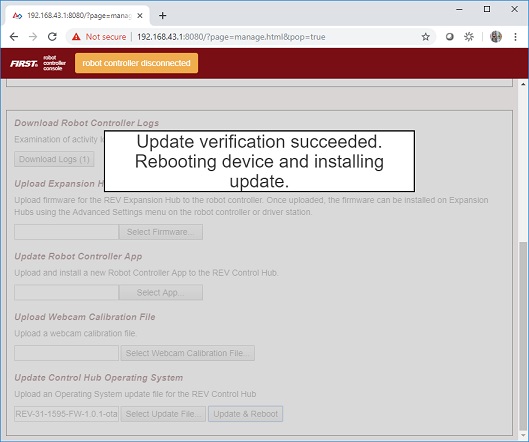529x442 pixels.
Task: Click Download Logs (1) button
Action: 54,159
